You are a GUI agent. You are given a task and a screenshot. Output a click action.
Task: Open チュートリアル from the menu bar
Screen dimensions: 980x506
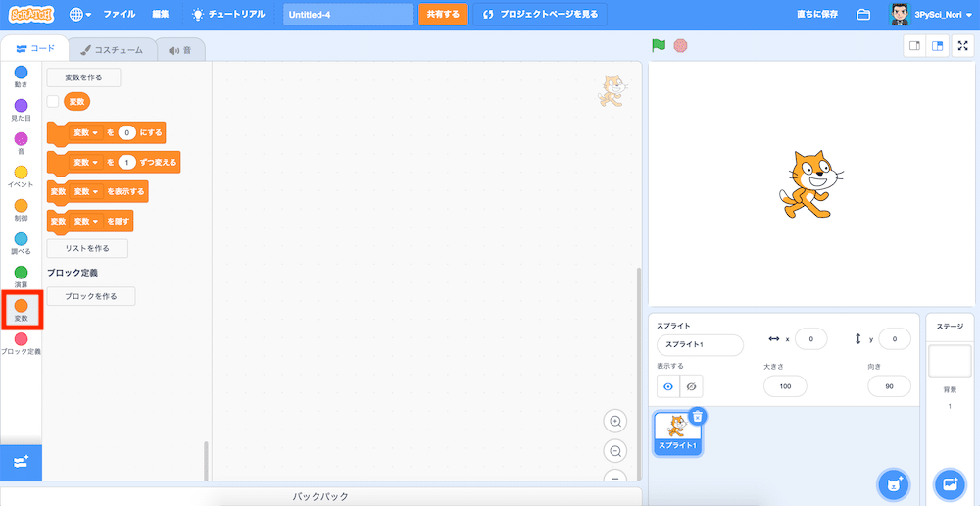tap(228, 14)
